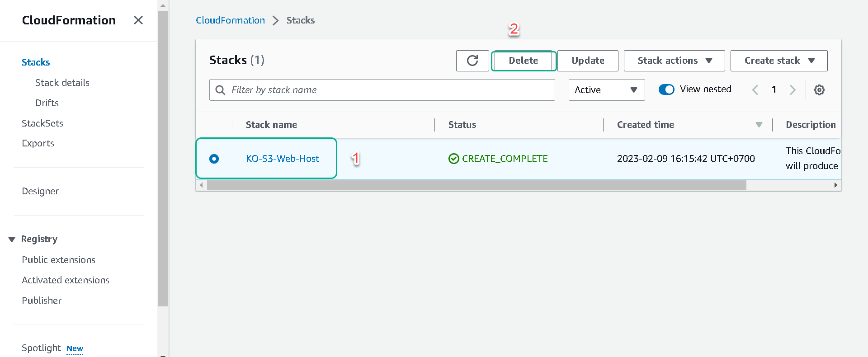Close the CloudFormation side panel
The width and height of the screenshot is (868, 357).
[138, 20]
